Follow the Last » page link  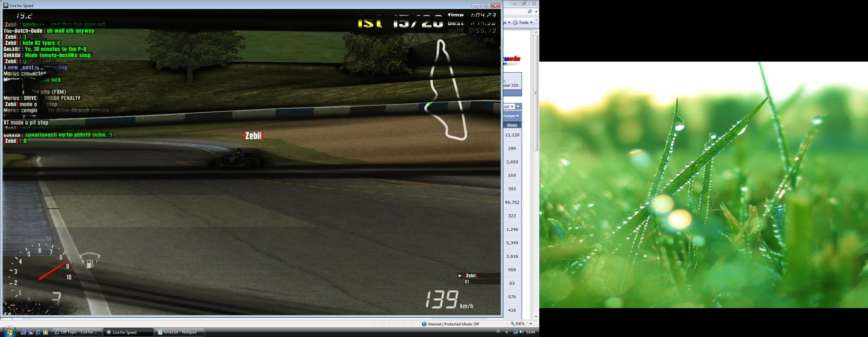[x=508, y=107]
